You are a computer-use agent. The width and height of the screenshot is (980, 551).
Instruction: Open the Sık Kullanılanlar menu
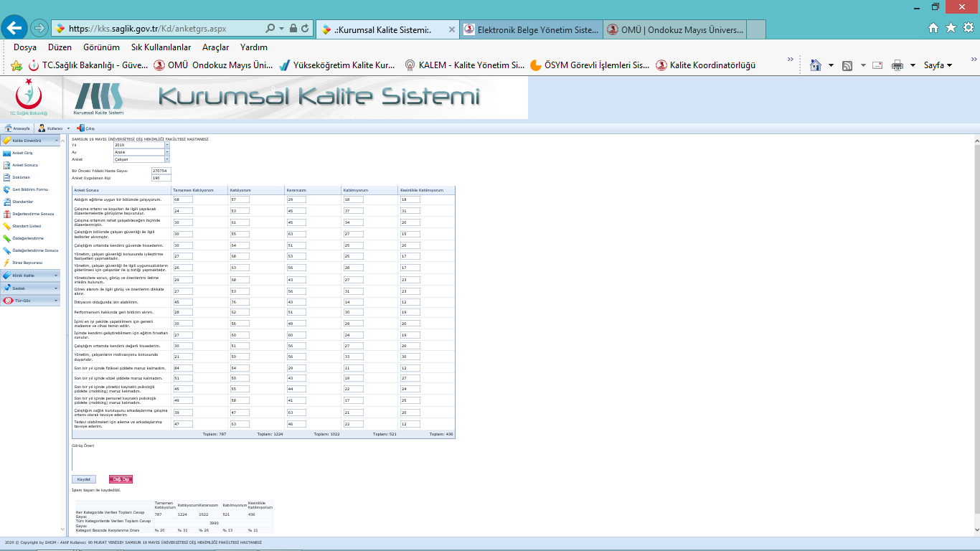click(x=161, y=47)
